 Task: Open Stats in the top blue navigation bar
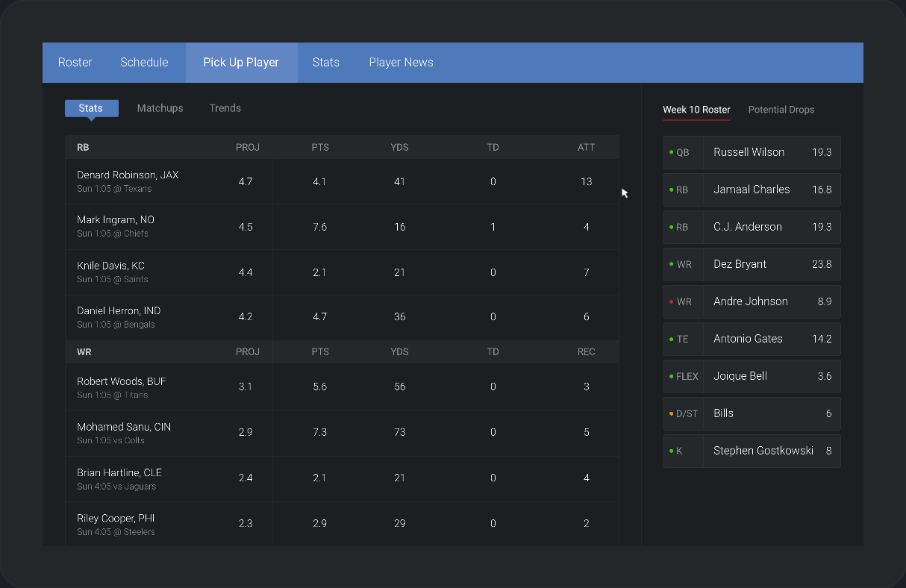tap(326, 63)
